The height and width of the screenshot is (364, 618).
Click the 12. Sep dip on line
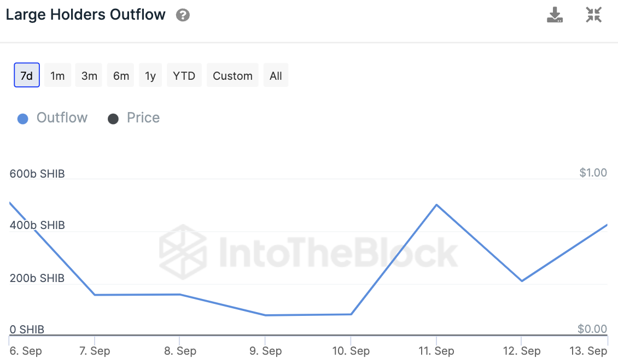(x=522, y=281)
